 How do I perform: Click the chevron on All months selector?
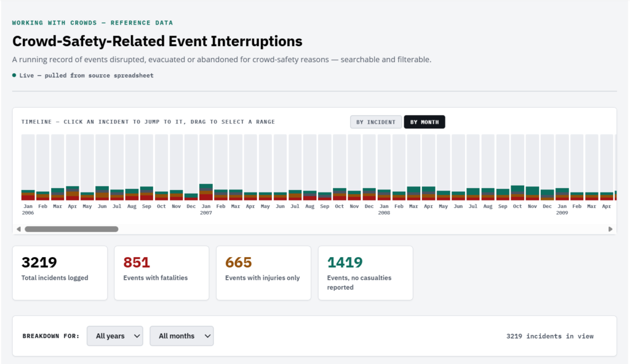207,336
